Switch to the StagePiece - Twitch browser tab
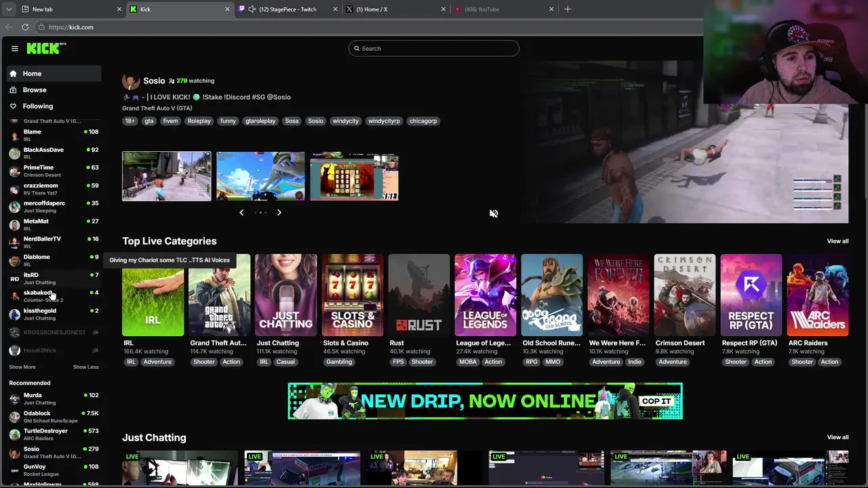The height and width of the screenshot is (488, 868). point(288,9)
